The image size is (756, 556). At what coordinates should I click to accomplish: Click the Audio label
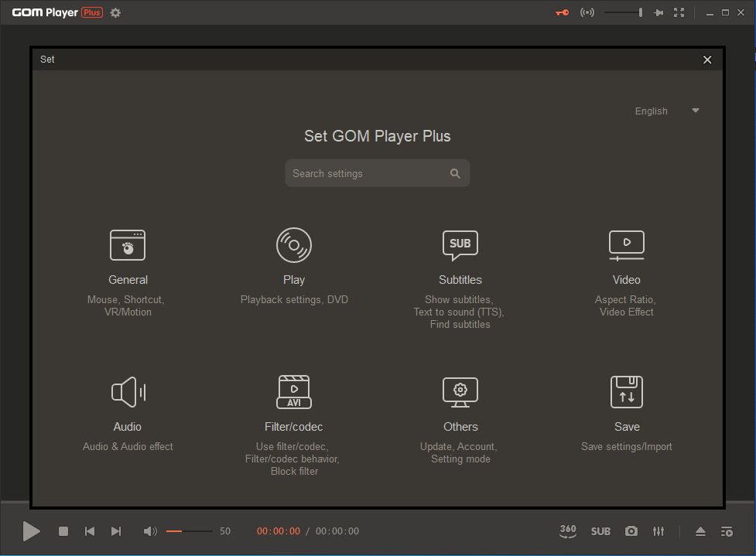pos(127,427)
